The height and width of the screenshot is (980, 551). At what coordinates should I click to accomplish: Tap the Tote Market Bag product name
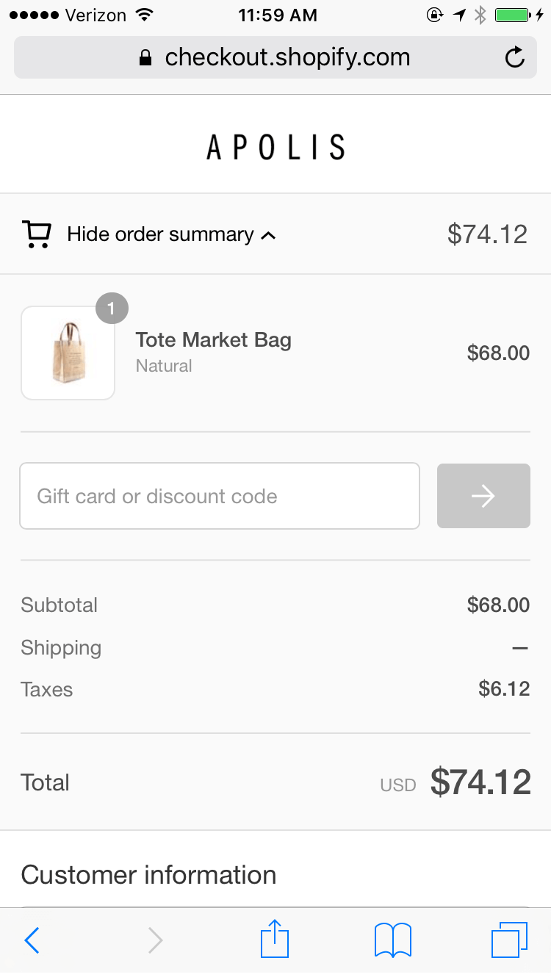coord(213,340)
